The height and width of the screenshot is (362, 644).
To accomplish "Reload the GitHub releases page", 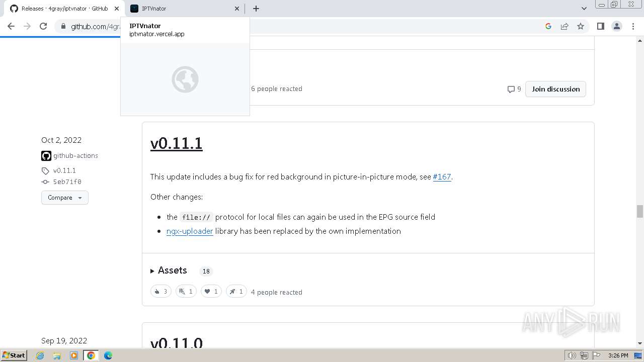I will point(43,26).
